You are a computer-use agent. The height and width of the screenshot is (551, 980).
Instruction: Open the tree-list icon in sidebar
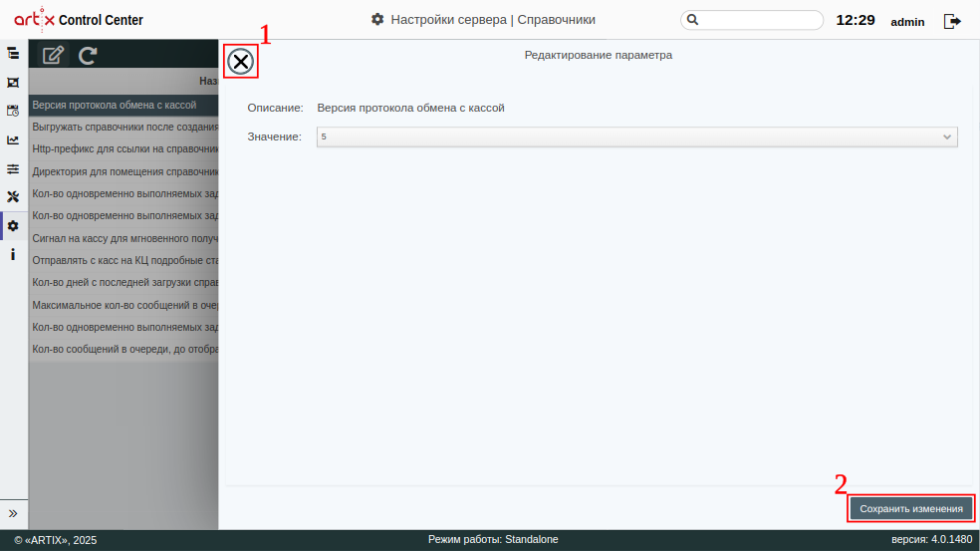click(13, 53)
